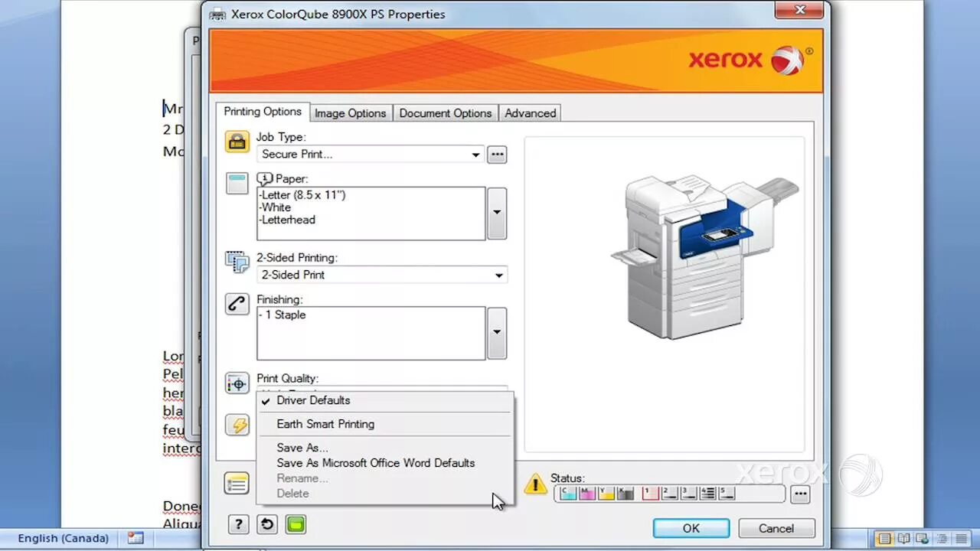
Task: Check the black ink level indicator
Action: coord(626,494)
